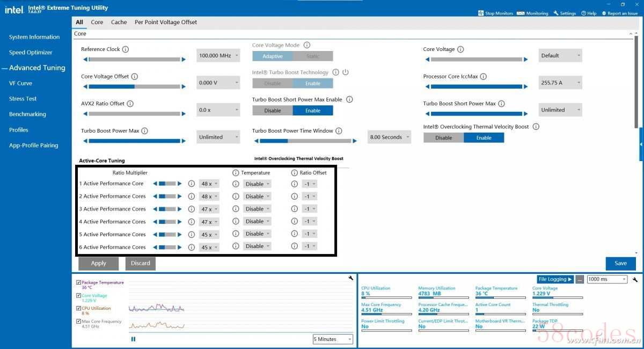Click ratio info icon for 1 Active Performance Core
The height and width of the screenshot is (349, 644).
coord(192,184)
